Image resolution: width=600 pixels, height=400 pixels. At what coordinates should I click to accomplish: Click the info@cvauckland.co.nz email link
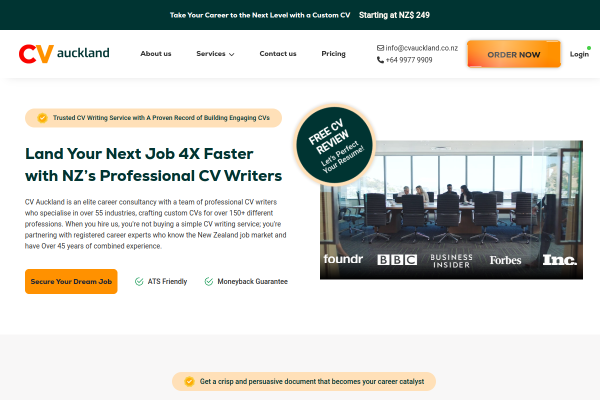click(421, 48)
